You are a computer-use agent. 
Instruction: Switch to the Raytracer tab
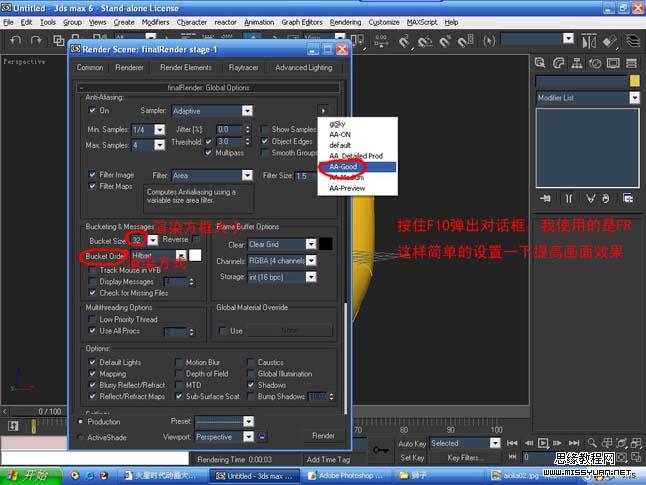tap(243, 68)
